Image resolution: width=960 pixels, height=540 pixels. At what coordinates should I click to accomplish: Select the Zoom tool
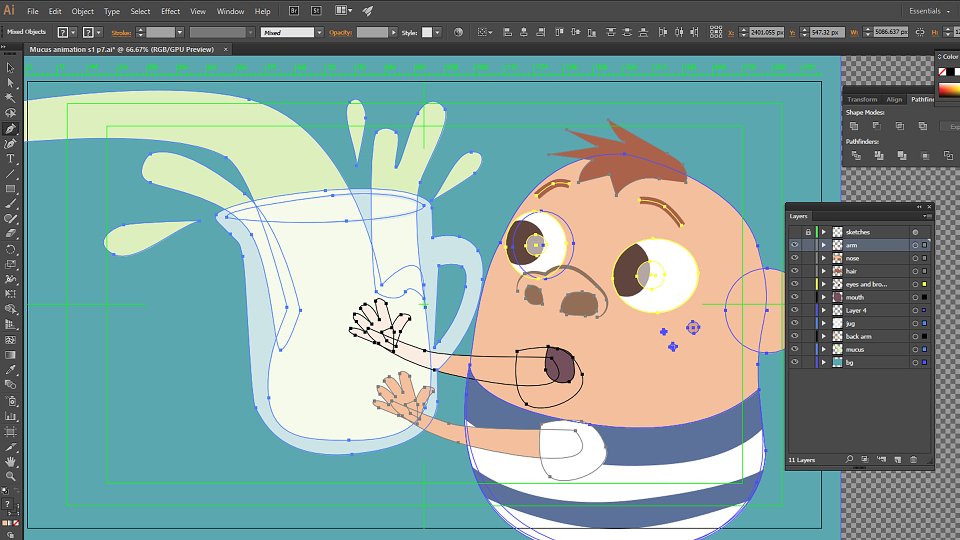point(10,476)
